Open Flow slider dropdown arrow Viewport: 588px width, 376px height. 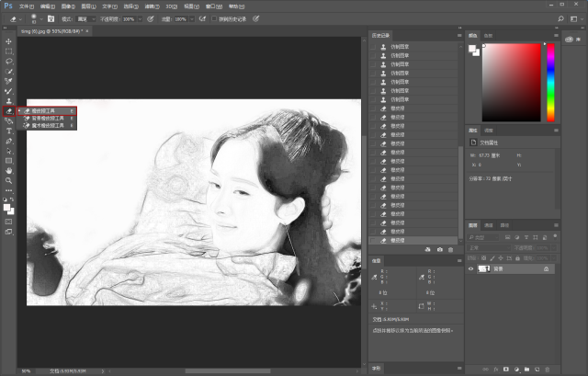[x=192, y=18]
